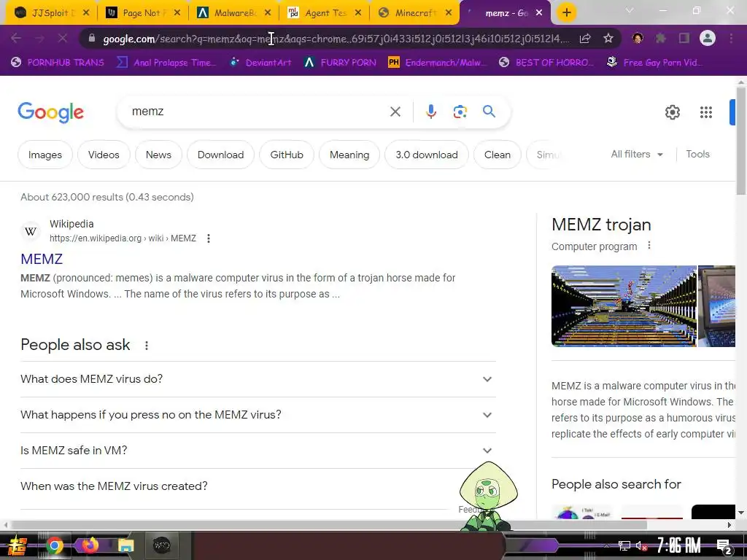Screen dimensions: 747x560
Task: Open the DeviantArt bookmark
Action: point(261,63)
